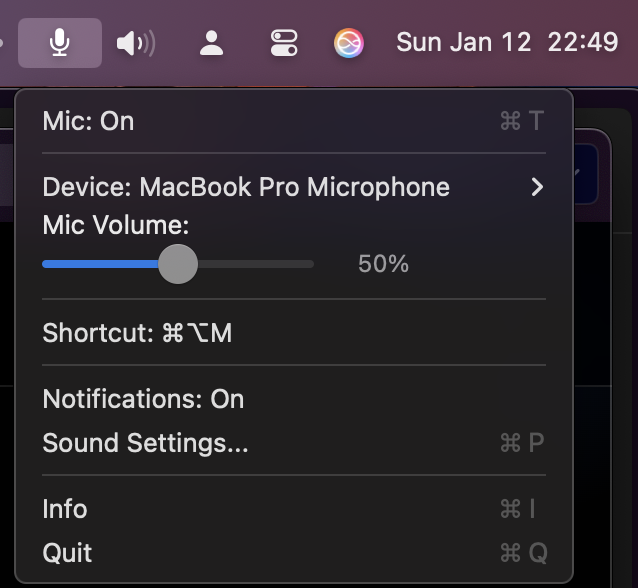Click the blue filled part of slider
This screenshot has height=588, width=638.
pos(100,264)
